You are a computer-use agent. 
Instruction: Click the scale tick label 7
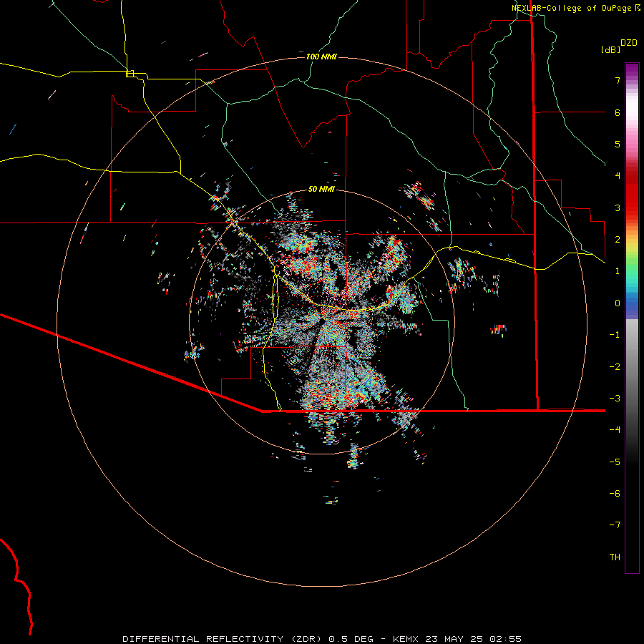618,80
